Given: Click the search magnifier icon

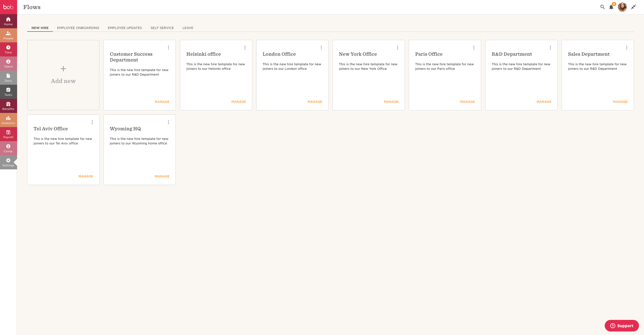Looking at the screenshot, I should pyautogui.click(x=602, y=7).
